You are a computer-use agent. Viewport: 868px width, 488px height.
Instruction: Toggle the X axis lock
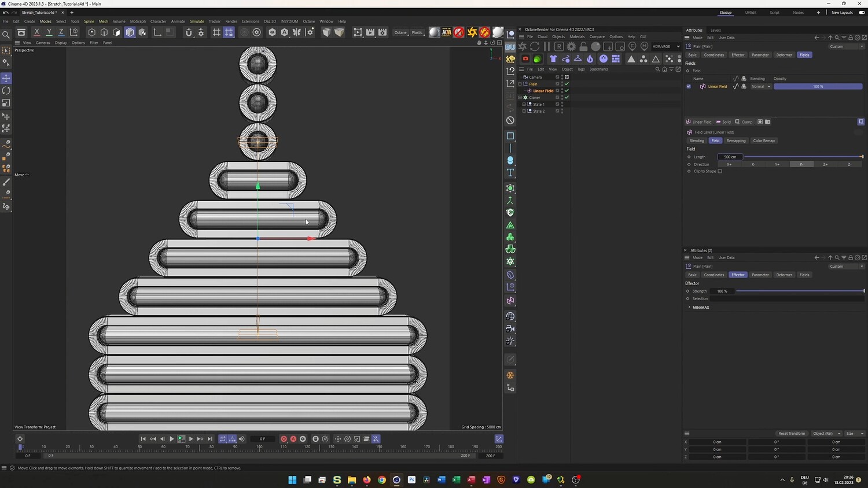coord(36,32)
